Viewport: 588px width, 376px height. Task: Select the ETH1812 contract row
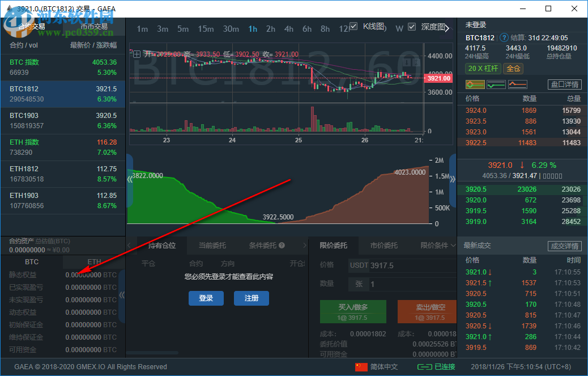(63, 174)
